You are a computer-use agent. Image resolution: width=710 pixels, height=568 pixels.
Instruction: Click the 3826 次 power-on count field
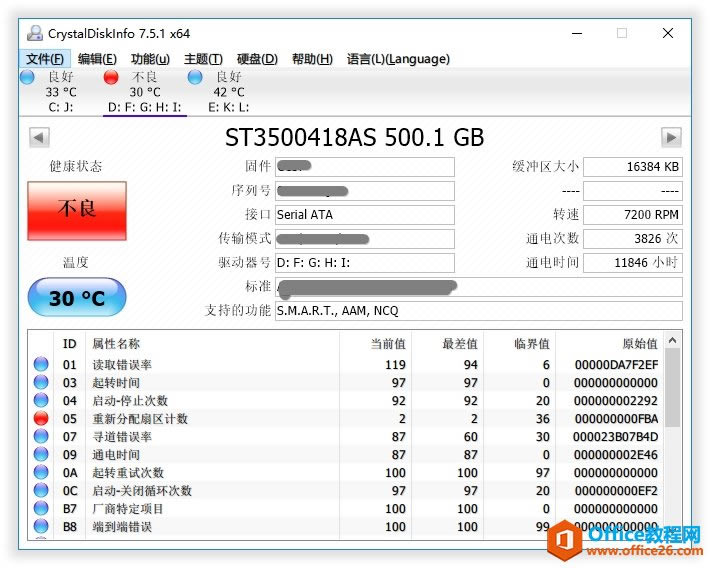pyautogui.click(x=633, y=239)
